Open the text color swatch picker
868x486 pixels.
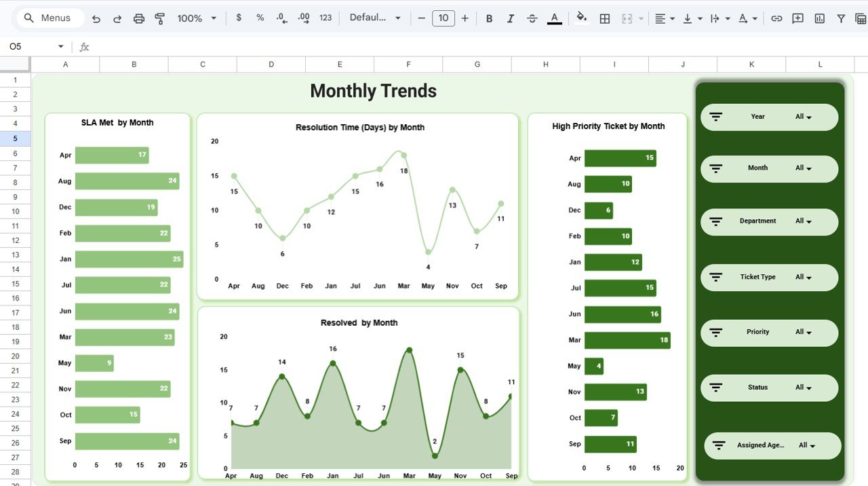[554, 18]
